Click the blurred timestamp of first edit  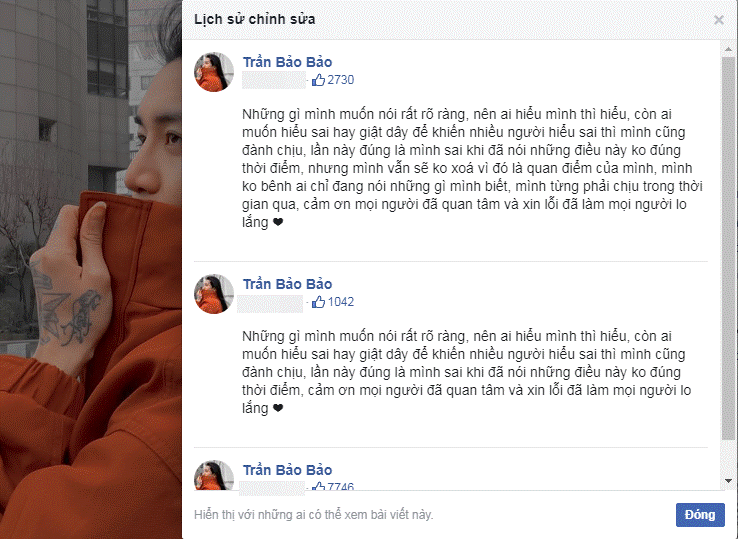coord(274,80)
